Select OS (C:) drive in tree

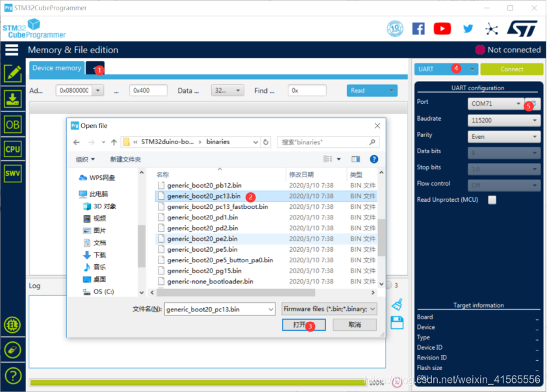coord(98,291)
